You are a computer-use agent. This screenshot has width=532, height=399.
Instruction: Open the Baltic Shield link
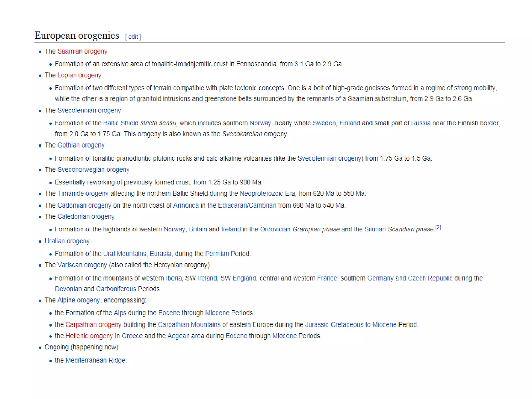click(121, 123)
